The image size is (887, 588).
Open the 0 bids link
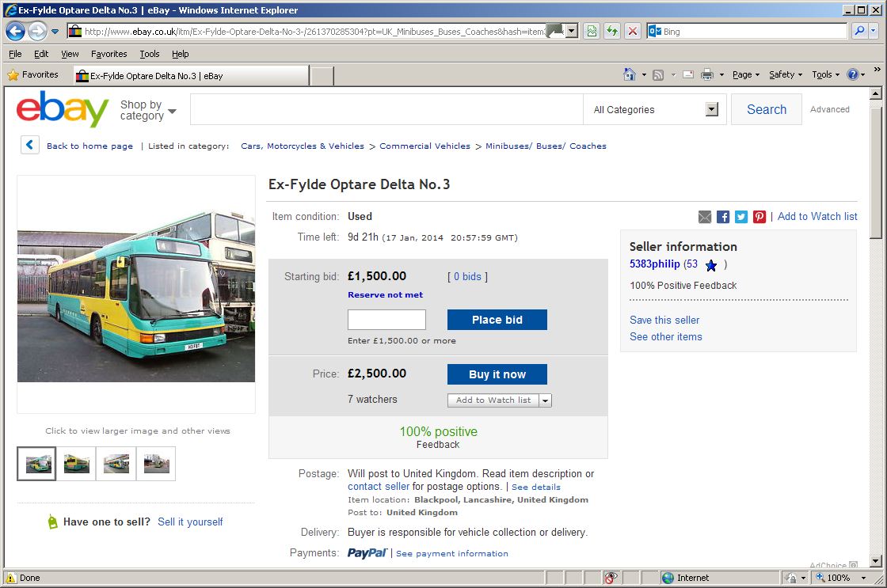coord(467,276)
